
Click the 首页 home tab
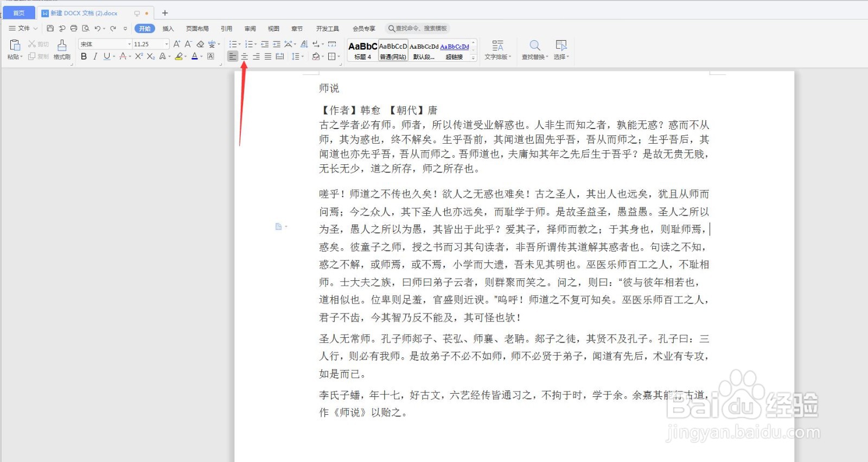(x=19, y=13)
